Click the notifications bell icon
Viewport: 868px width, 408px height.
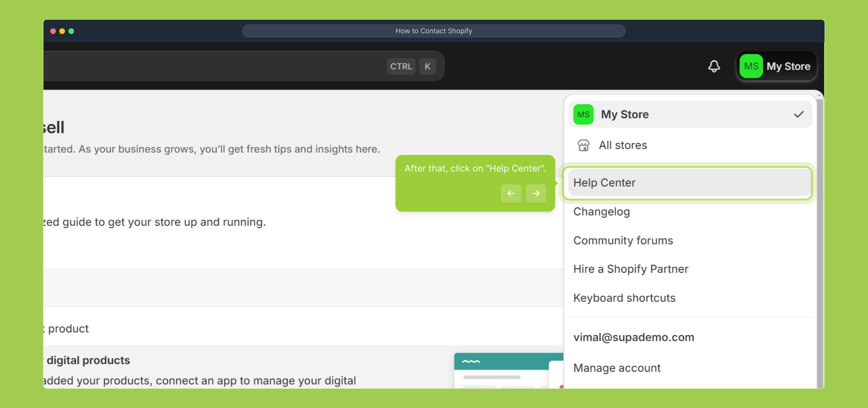click(714, 66)
